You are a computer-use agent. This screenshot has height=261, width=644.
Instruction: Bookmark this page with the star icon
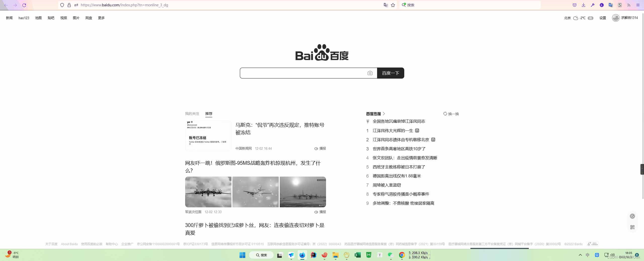(393, 5)
